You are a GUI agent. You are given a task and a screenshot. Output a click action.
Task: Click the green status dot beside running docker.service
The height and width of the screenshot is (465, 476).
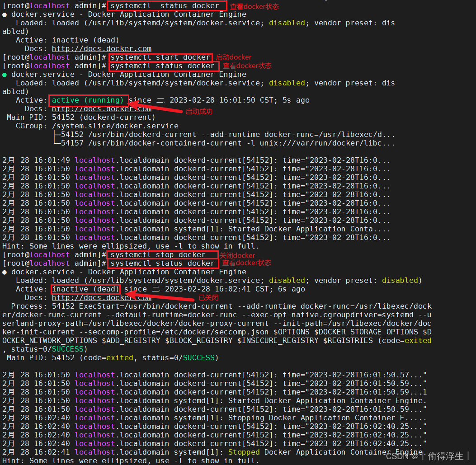pos(5,74)
